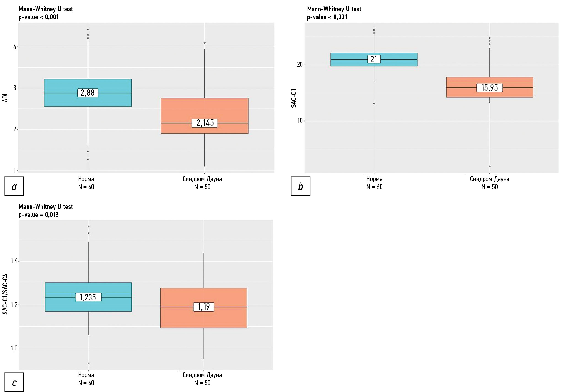Click panel label box 'b'

tap(300, 186)
